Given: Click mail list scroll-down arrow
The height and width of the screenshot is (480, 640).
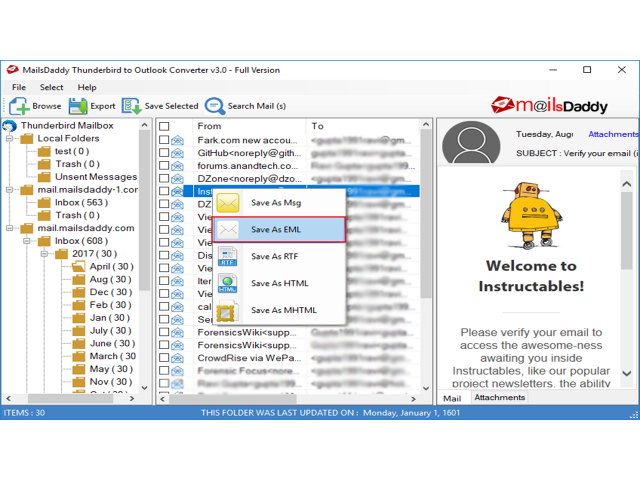Looking at the screenshot, I should [426, 388].
